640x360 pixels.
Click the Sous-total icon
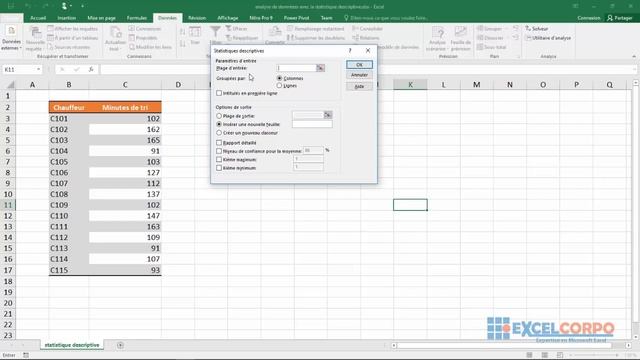point(480,47)
